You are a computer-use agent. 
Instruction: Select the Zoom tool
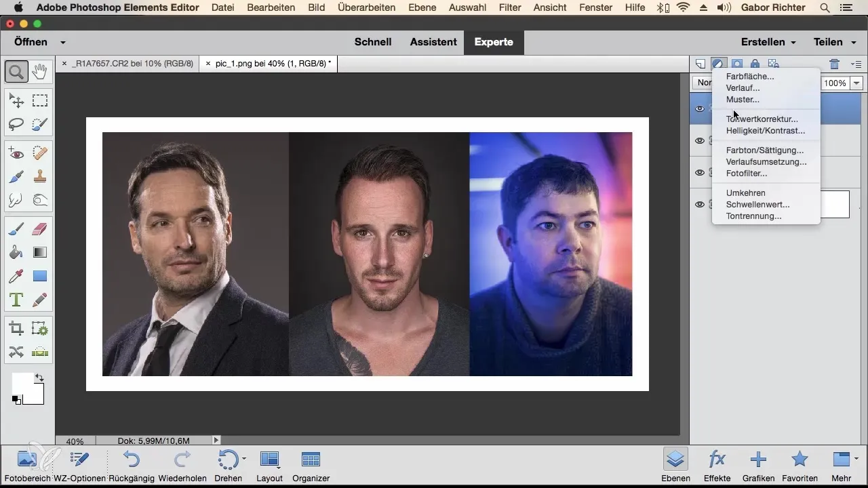click(x=17, y=70)
